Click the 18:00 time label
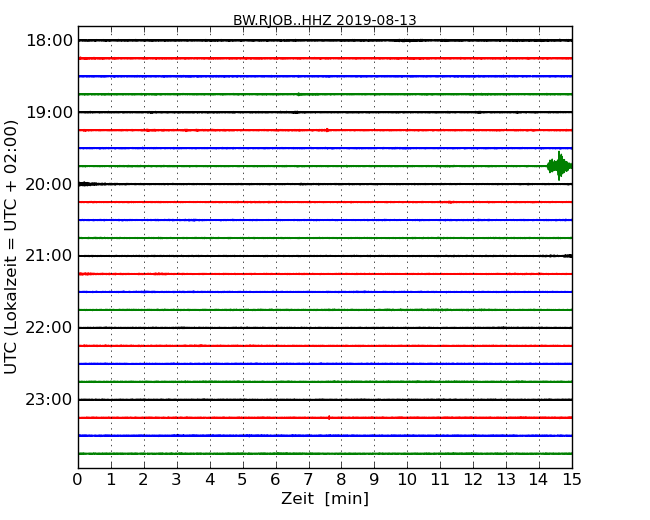The image size is (650, 520). click(x=49, y=41)
